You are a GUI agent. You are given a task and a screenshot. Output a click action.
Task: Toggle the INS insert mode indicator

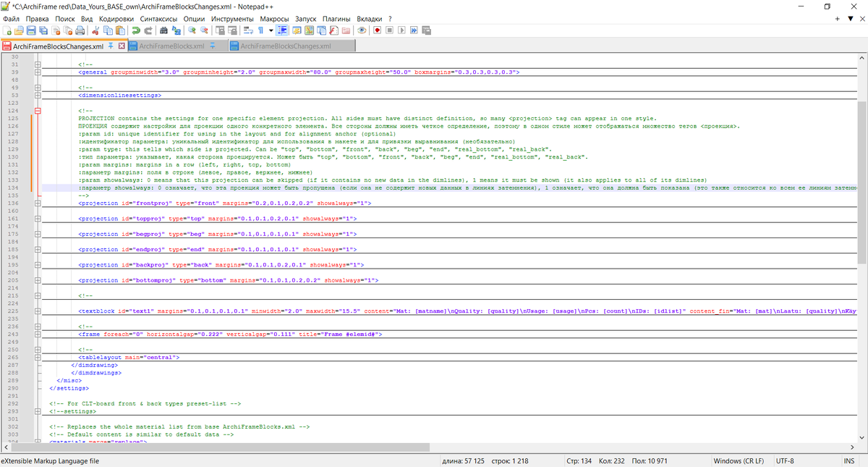848,461
